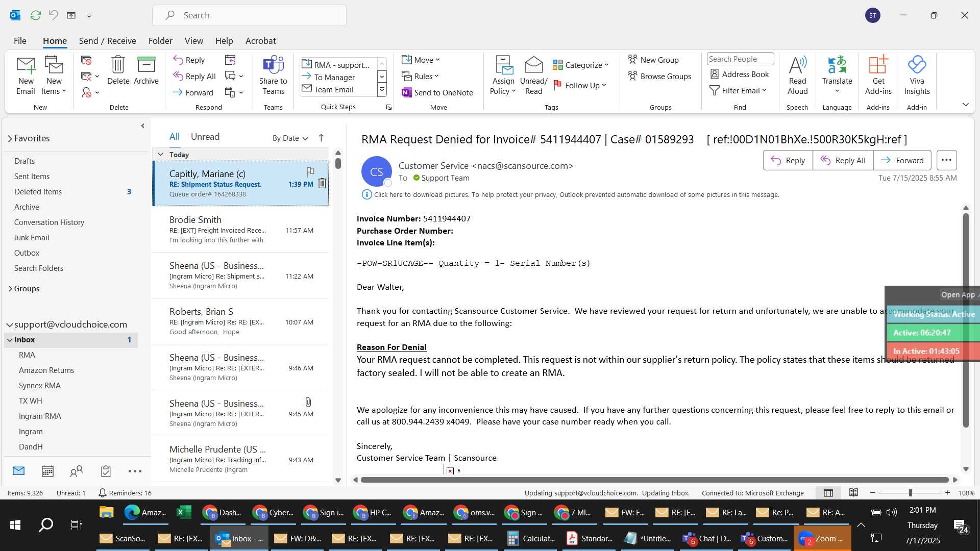Open the Folder tab
Screen dimensions: 980x551
point(160,41)
